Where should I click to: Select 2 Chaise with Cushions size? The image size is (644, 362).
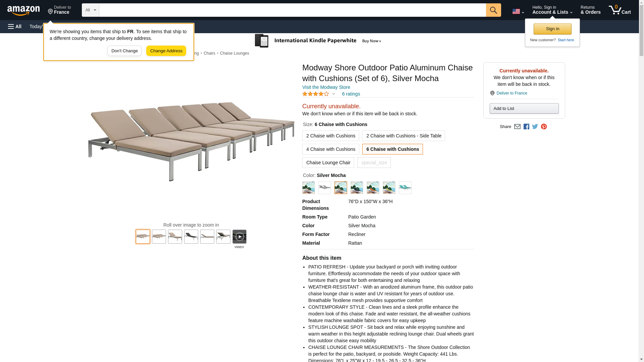pyautogui.click(x=330, y=136)
